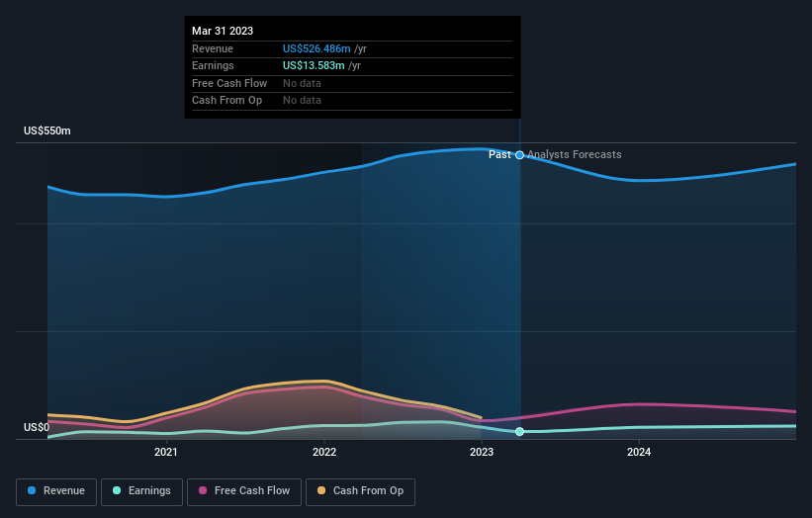Viewport: 812px width, 518px height.
Task: Click the orange Cash From Op legend dot
Action: point(321,490)
